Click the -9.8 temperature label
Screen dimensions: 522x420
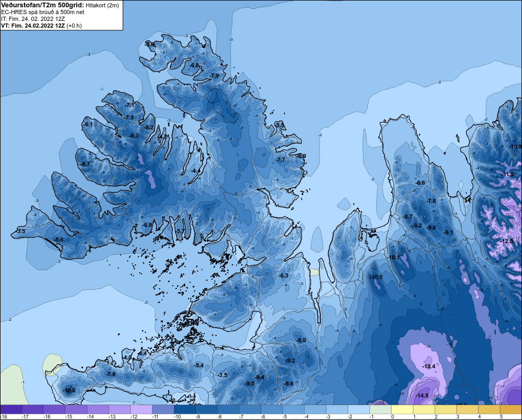[431, 227]
